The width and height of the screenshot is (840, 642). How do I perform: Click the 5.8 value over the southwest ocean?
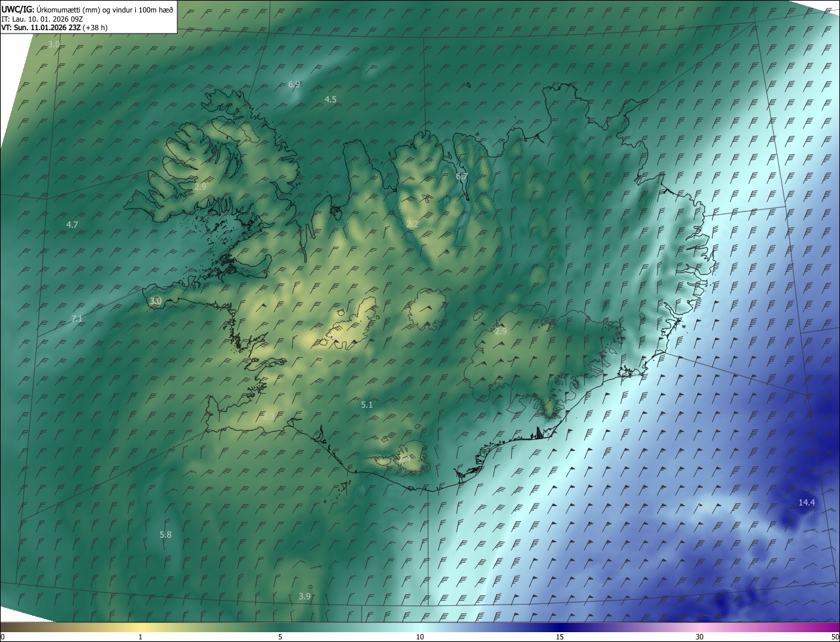click(x=165, y=535)
